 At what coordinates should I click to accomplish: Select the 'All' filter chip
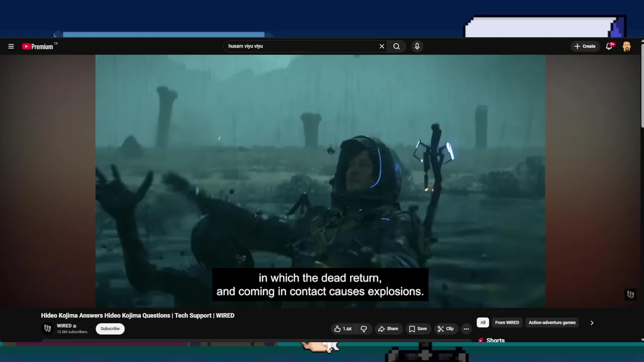point(483,323)
